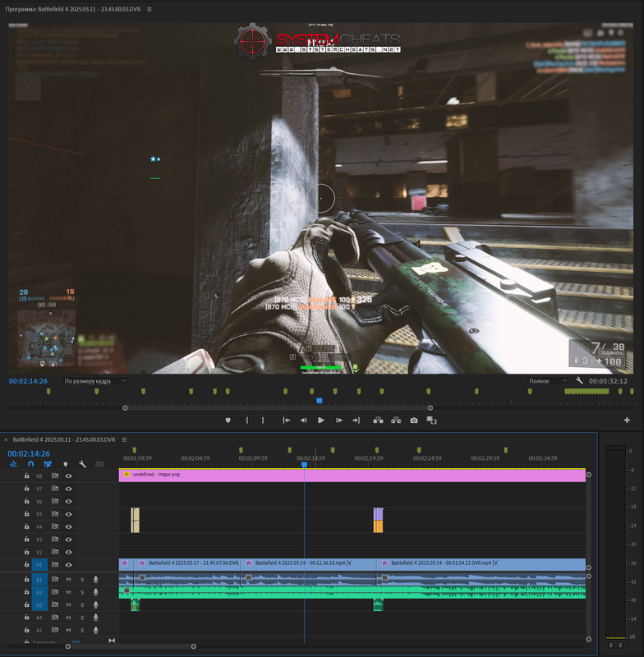Open Comparison View
This screenshot has height=657, width=644.
(431, 420)
